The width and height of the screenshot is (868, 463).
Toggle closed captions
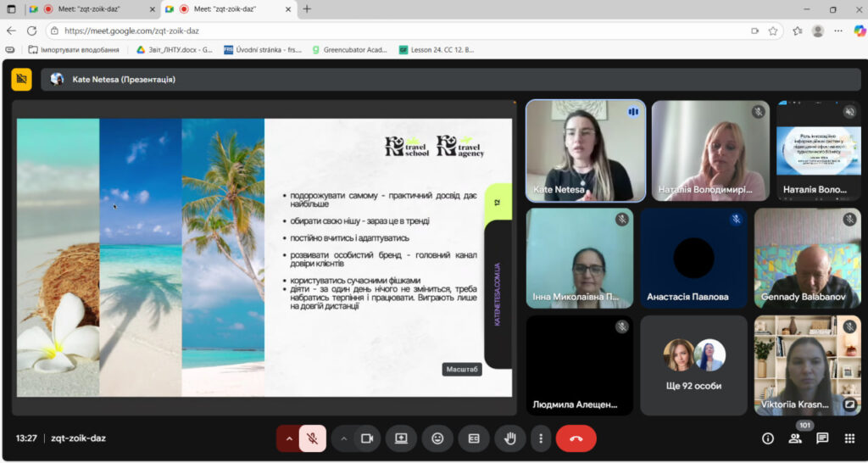[474, 438]
